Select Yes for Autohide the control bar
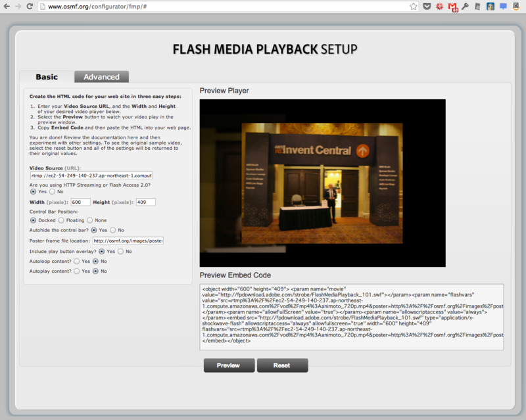526x420 pixels. coord(94,230)
